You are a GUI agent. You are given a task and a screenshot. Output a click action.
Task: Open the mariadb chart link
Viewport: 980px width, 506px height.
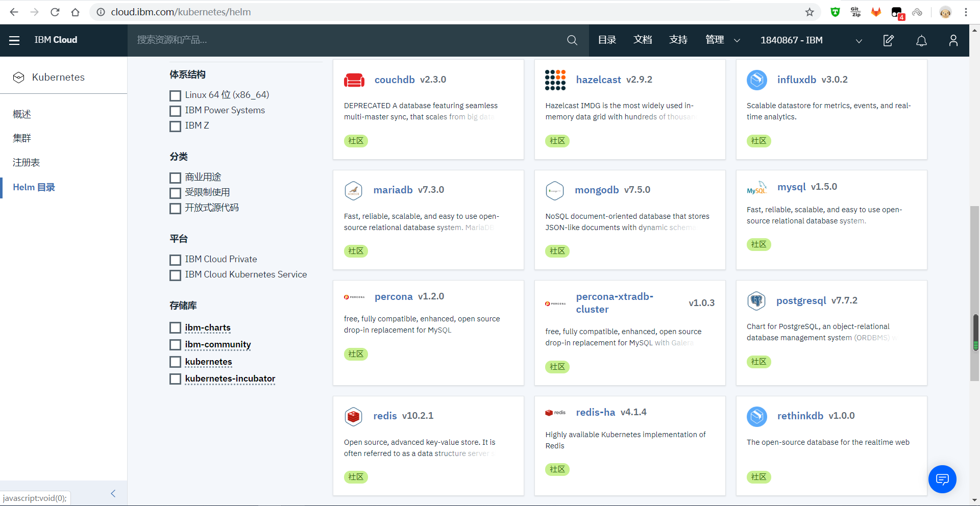pos(393,190)
